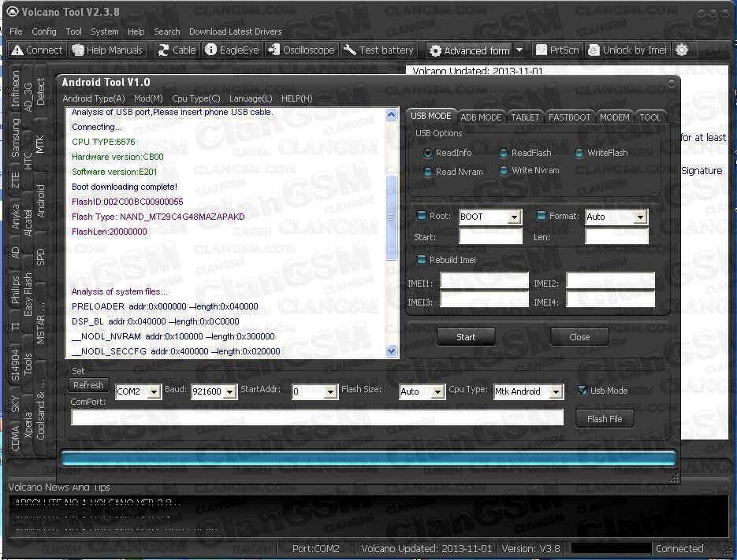Open Advanced form gear icon

(435, 50)
